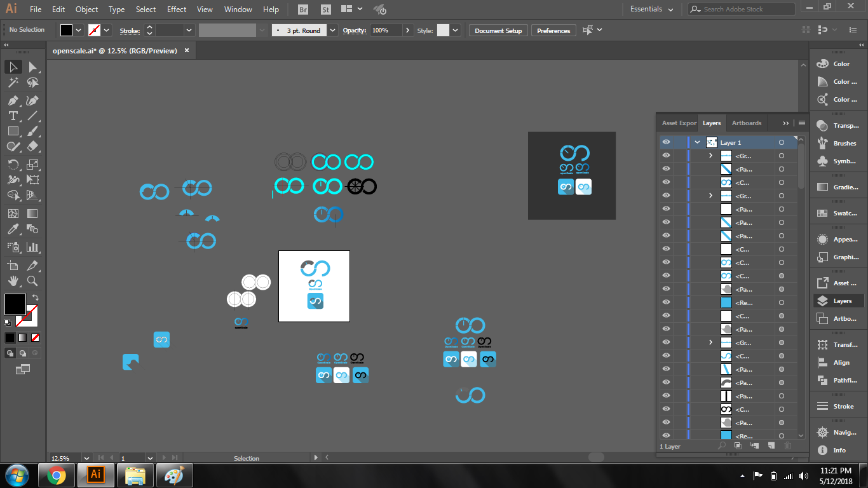The image size is (868, 488).
Task: Open the graphic Style dropdown
Action: point(456,30)
